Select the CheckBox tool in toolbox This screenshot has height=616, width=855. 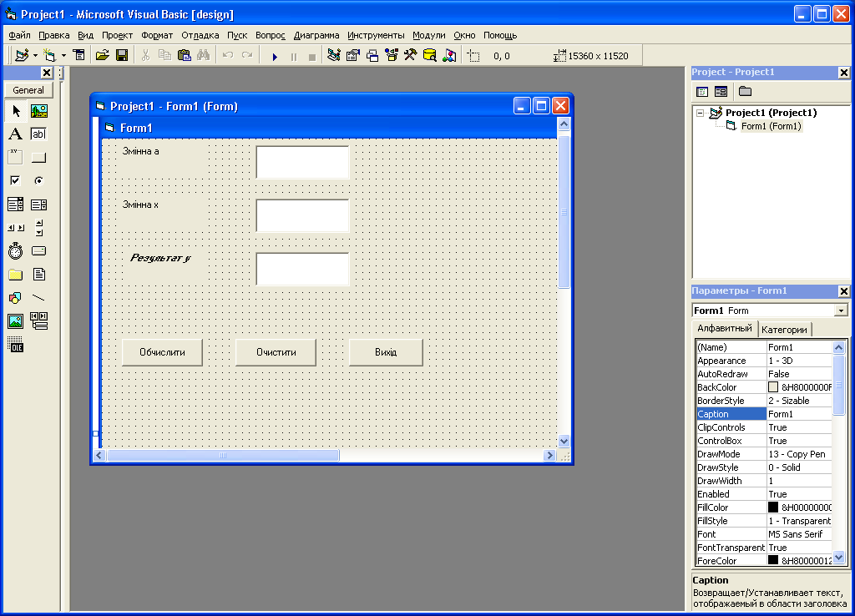(16, 180)
